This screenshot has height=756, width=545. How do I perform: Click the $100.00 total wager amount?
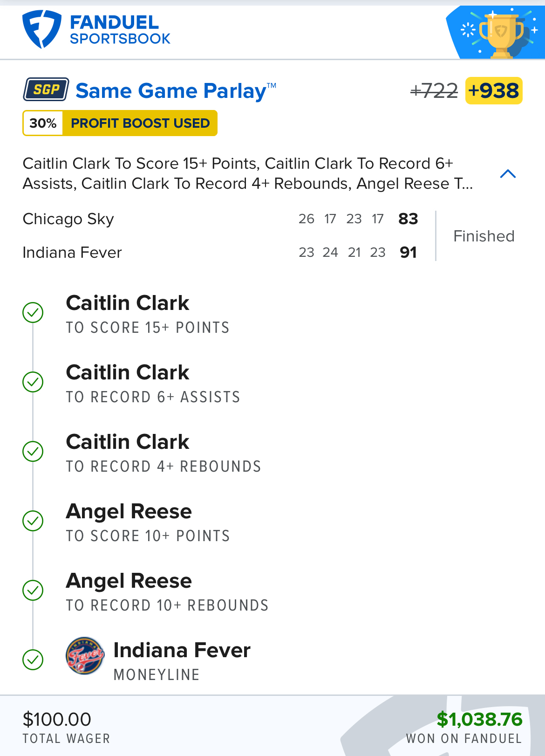coord(57,719)
